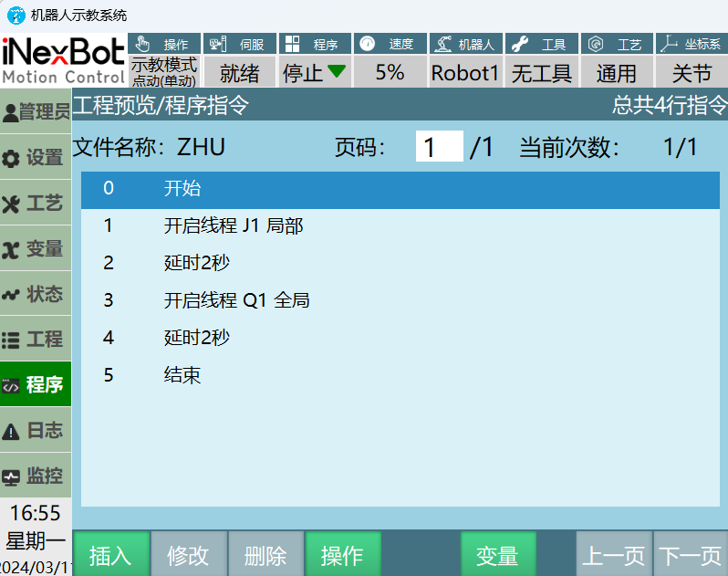728x576 pixels.
Task: Toggle the 示教模式 teach mode selector
Action: 164,72
